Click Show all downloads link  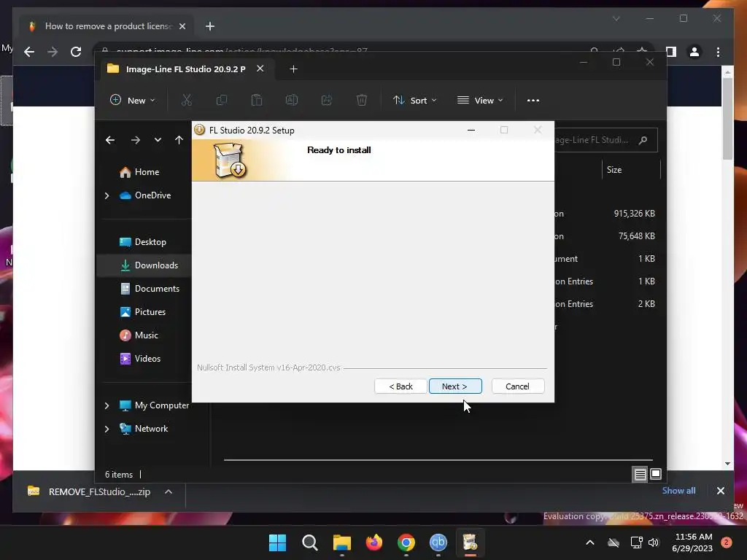[x=678, y=491]
